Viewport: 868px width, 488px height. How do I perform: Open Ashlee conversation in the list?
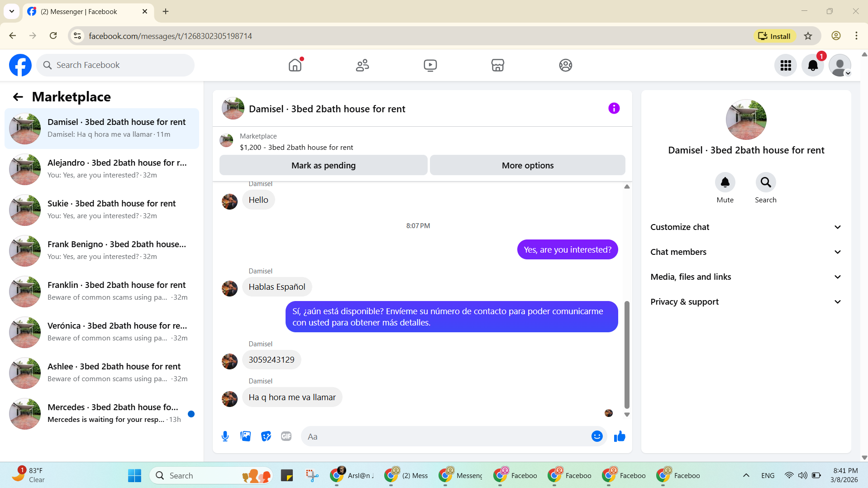[x=102, y=373]
